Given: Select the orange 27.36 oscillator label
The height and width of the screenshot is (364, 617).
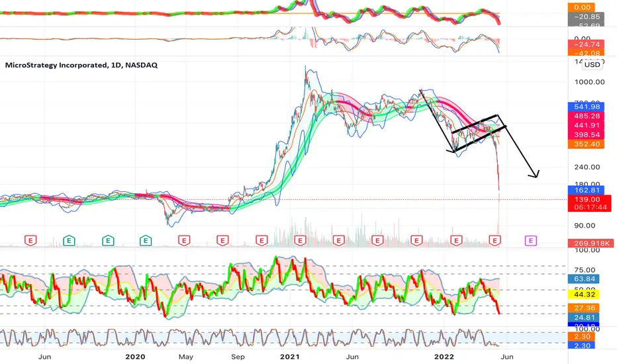Looking at the screenshot, I should pos(585,308).
